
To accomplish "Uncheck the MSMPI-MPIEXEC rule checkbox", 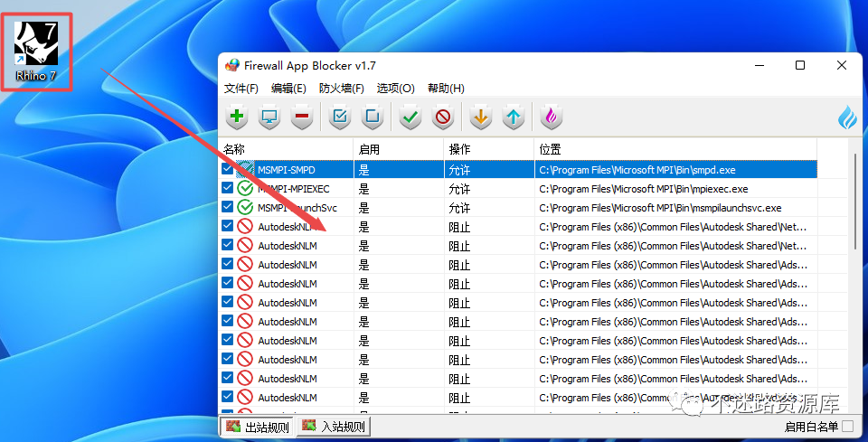I will (227, 188).
